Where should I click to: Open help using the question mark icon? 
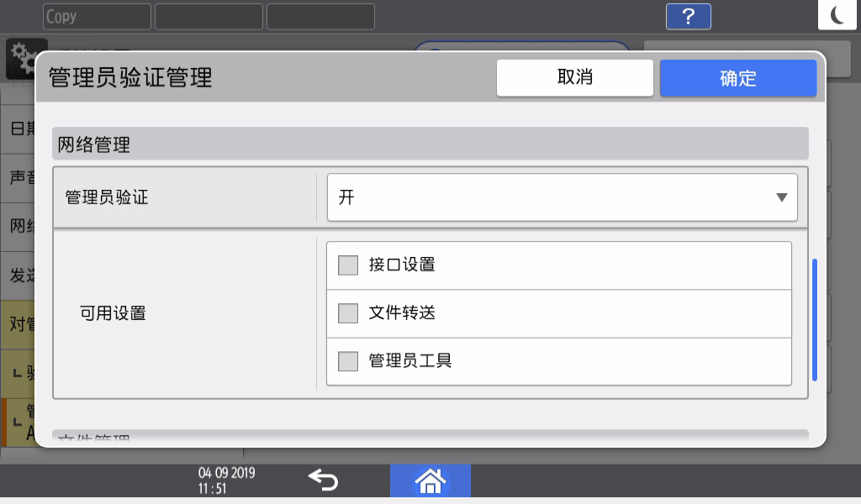(x=688, y=16)
